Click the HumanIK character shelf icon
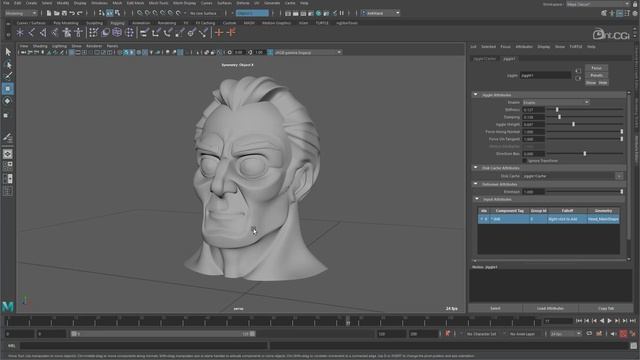The height and width of the screenshot is (360, 640). [x=67, y=32]
